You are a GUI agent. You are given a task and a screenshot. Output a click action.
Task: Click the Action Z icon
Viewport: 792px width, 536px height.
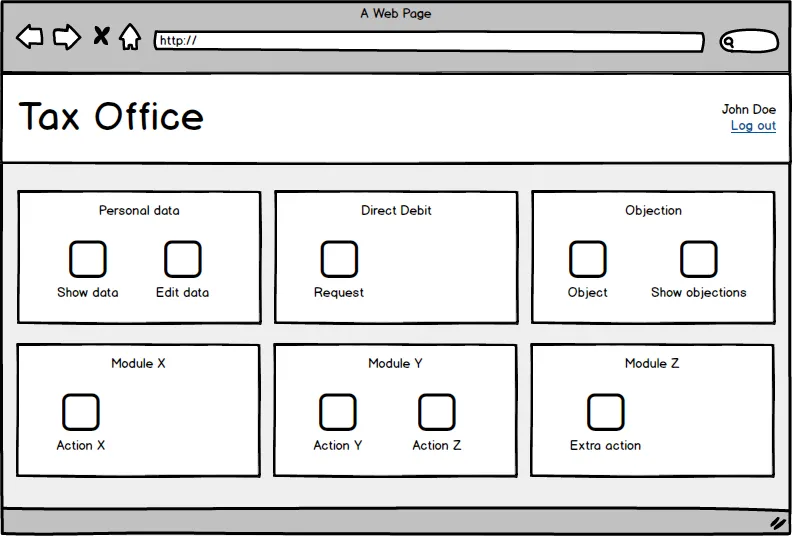coord(437,412)
